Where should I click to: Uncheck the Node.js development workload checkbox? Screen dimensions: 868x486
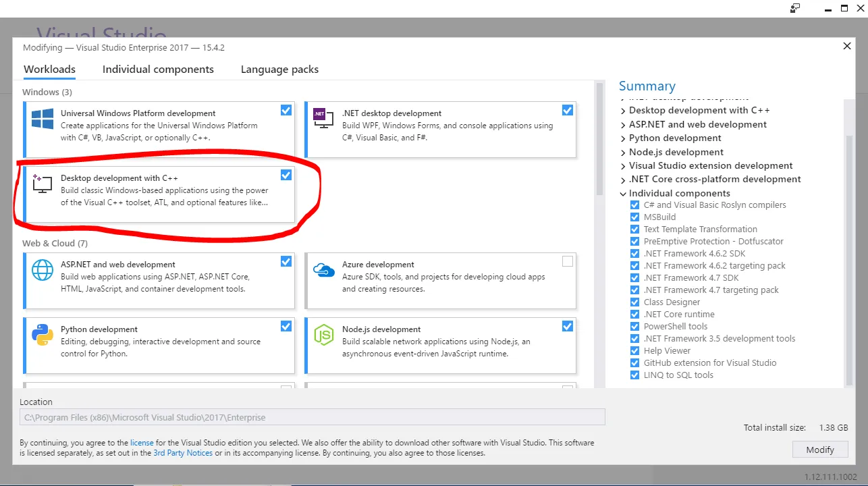point(568,326)
